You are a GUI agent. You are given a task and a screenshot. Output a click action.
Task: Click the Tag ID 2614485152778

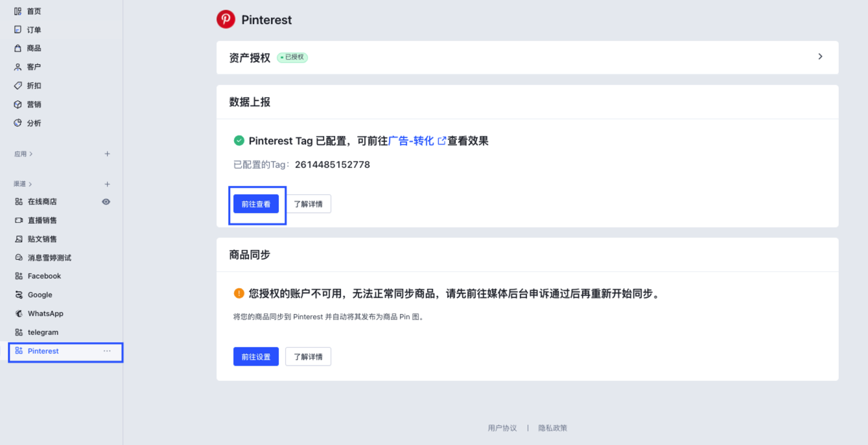pos(333,165)
